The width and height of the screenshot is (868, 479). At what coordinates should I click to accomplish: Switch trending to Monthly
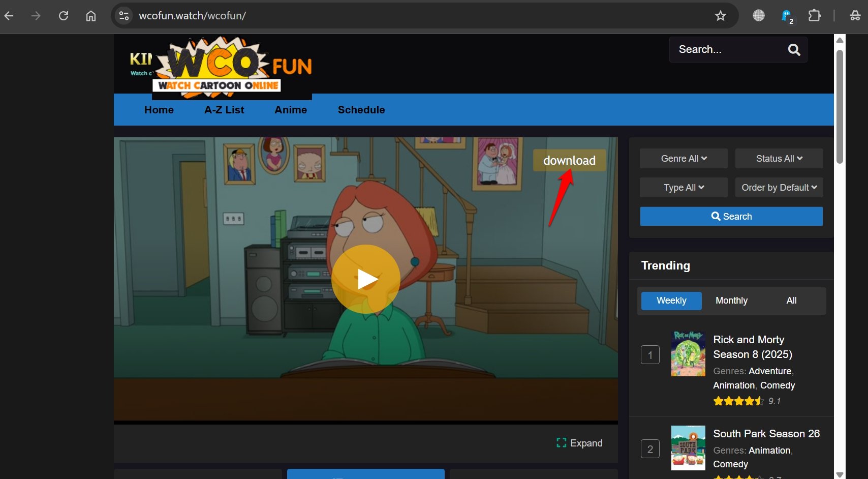pos(731,301)
